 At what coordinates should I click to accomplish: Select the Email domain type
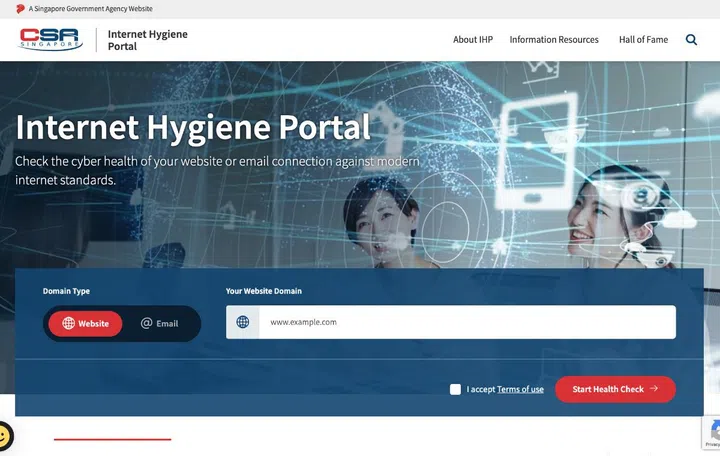point(159,323)
